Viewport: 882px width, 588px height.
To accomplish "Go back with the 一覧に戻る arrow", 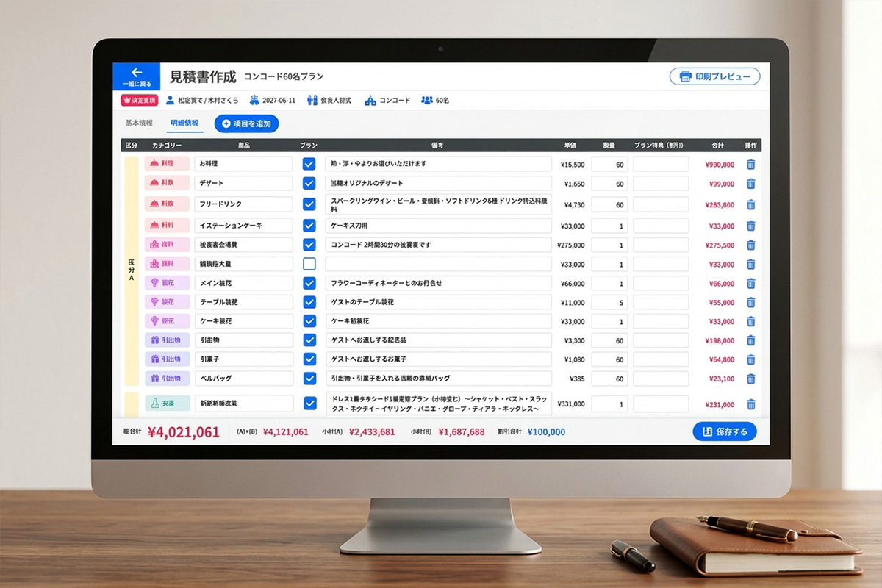I will 136,76.
